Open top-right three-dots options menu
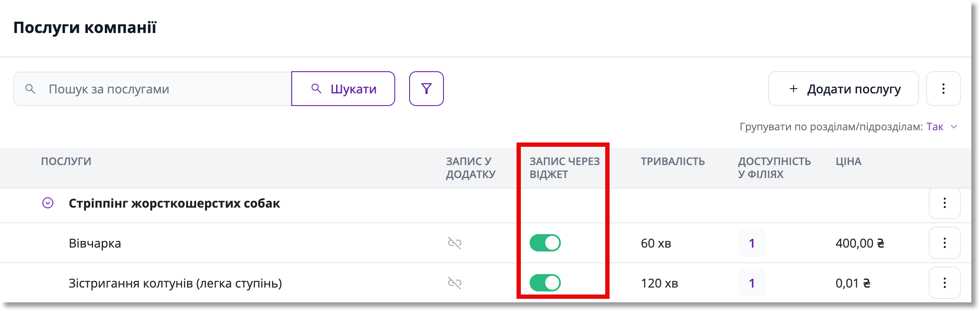Screen dimensions: 980x311 [943, 89]
